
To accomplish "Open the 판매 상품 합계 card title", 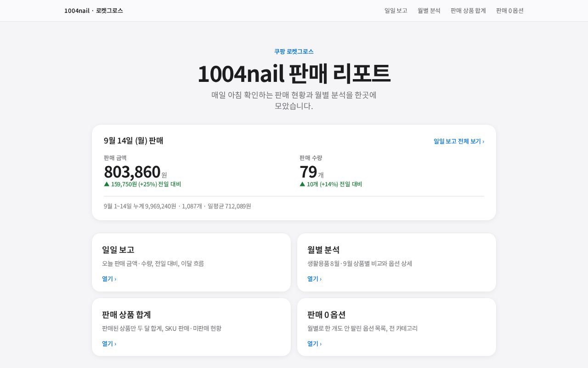I will pyautogui.click(x=126, y=315).
